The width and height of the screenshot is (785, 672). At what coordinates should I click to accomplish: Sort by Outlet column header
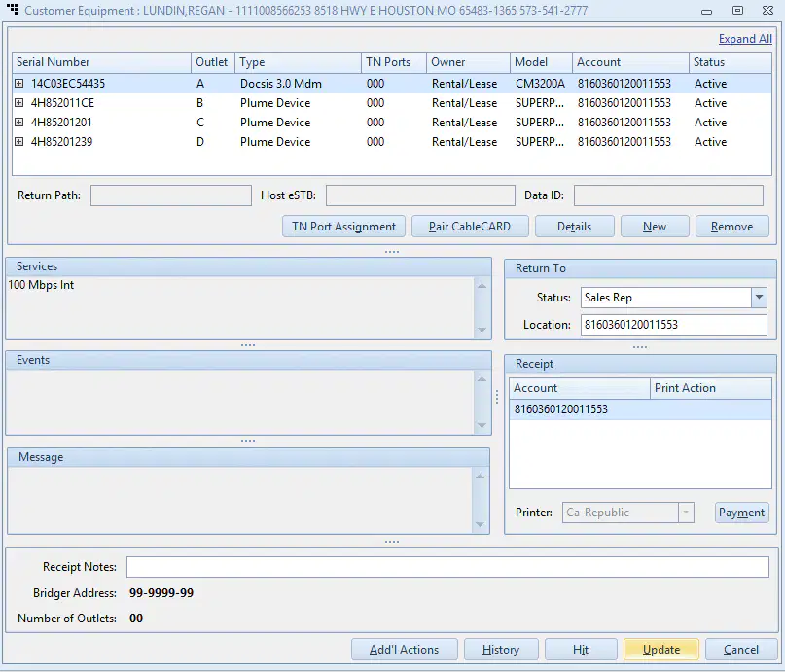[213, 62]
